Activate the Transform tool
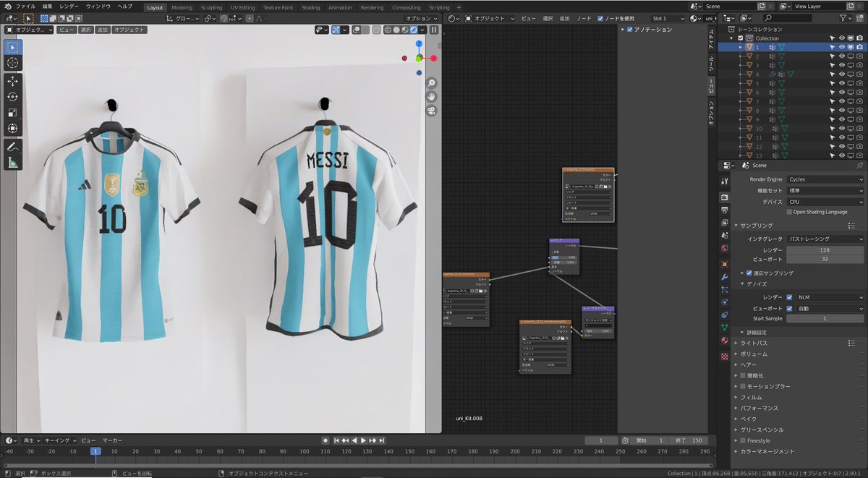868x478 pixels. [13, 129]
